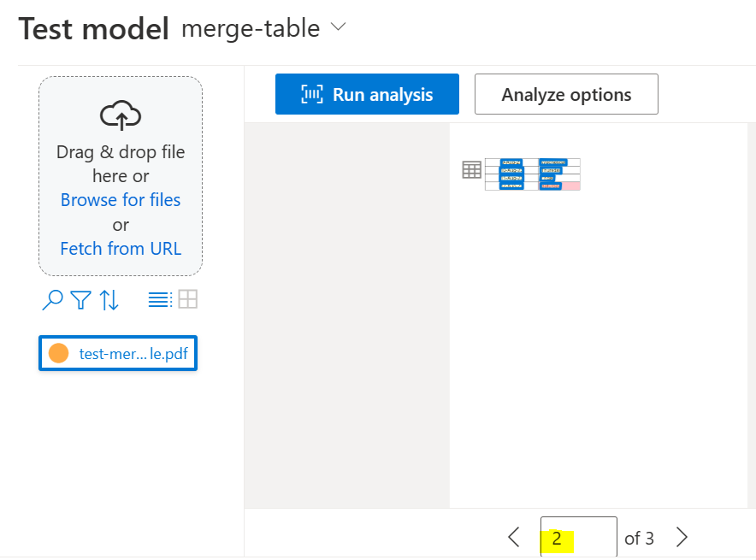Click the orange status dot on the PDF file
756x560 pixels.
click(58, 352)
